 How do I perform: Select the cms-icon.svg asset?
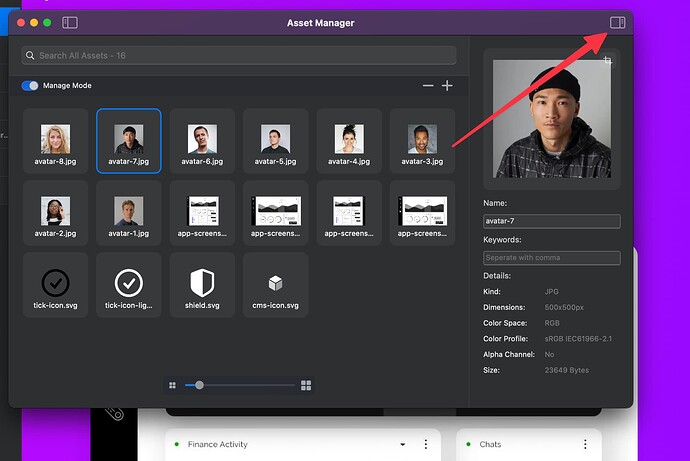pyautogui.click(x=275, y=284)
